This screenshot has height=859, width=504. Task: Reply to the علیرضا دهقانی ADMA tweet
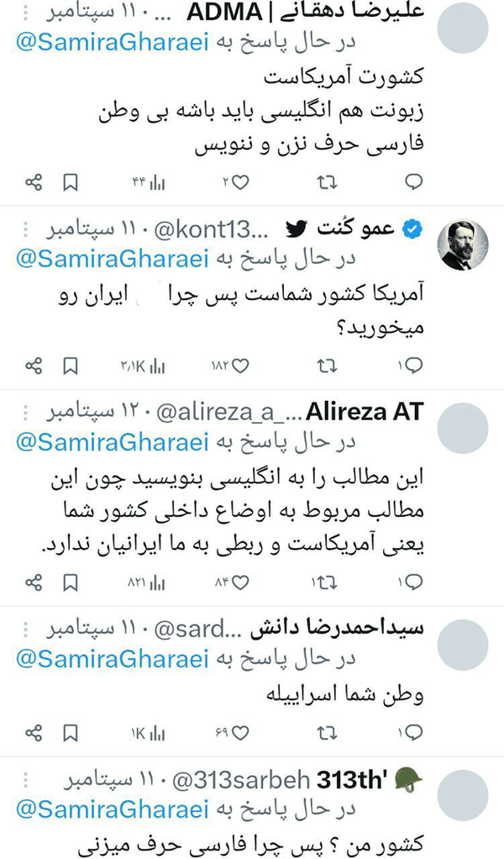click(x=413, y=182)
